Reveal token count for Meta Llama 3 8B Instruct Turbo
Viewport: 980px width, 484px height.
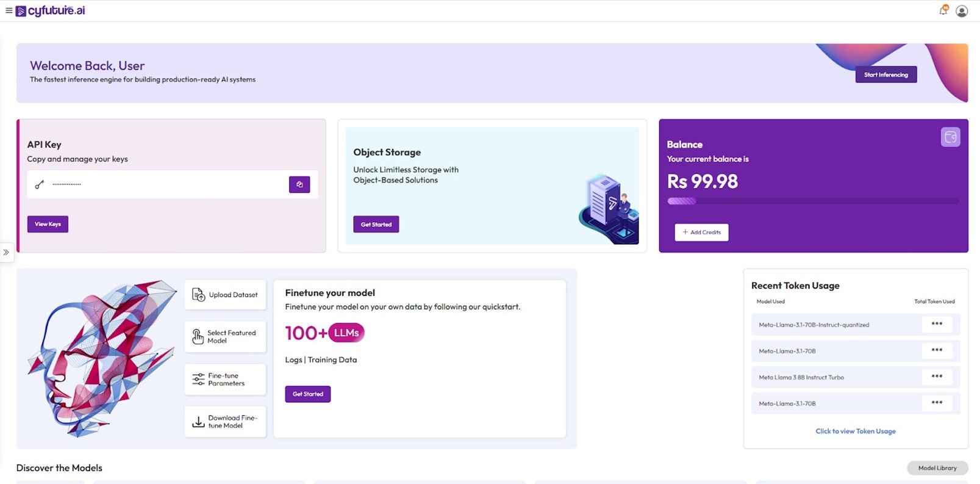point(937,377)
